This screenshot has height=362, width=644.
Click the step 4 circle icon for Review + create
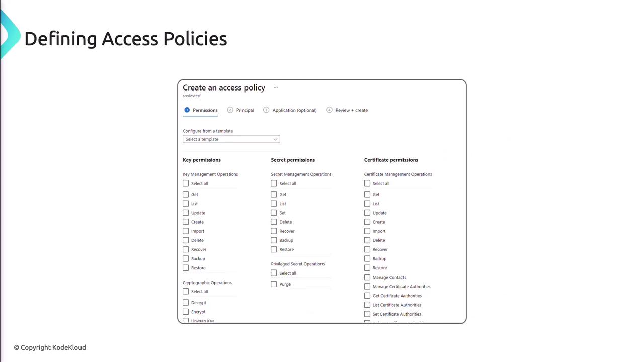pos(329,110)
